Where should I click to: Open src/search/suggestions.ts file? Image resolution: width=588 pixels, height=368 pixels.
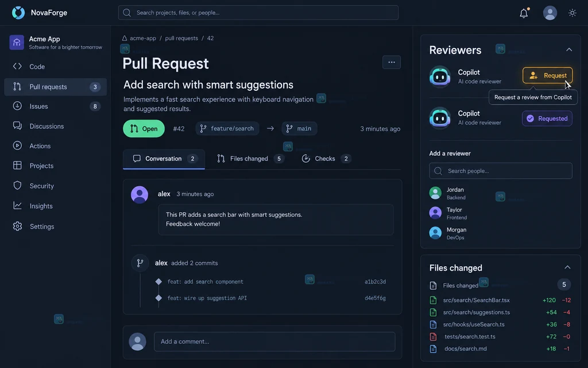click(476, 312)
